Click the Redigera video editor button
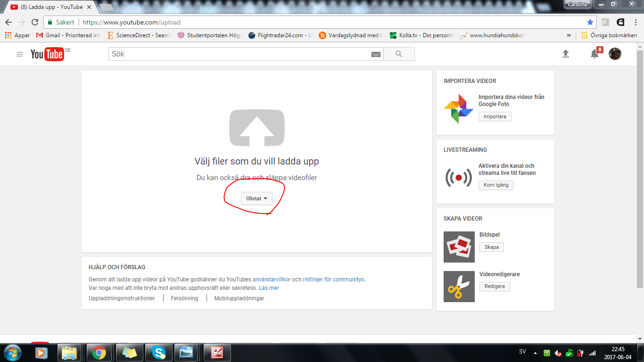Image resolution: width=644 pixels, height=362 pixels. tap(495, 286)
